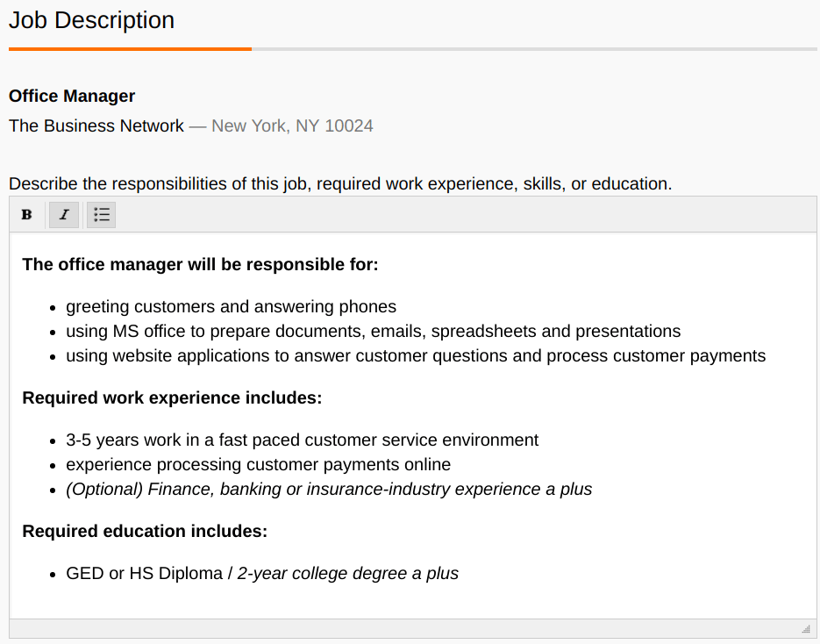This screenshot has width=820, height=644.
Task: Click the editor's bottom status bar
Action: (413, 629)
